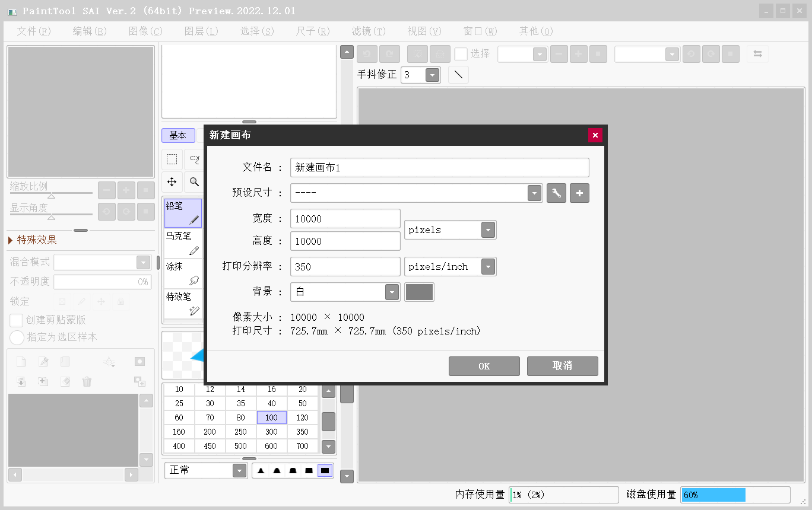Close the 新建画布 dialog
The height and width of the screenshot is (510, 812).
(595, 135)
